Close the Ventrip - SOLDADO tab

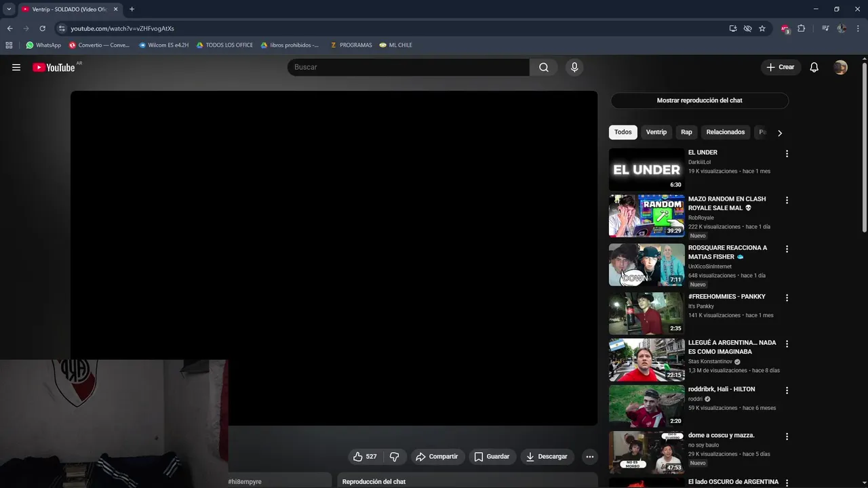[x=116, y=9]
